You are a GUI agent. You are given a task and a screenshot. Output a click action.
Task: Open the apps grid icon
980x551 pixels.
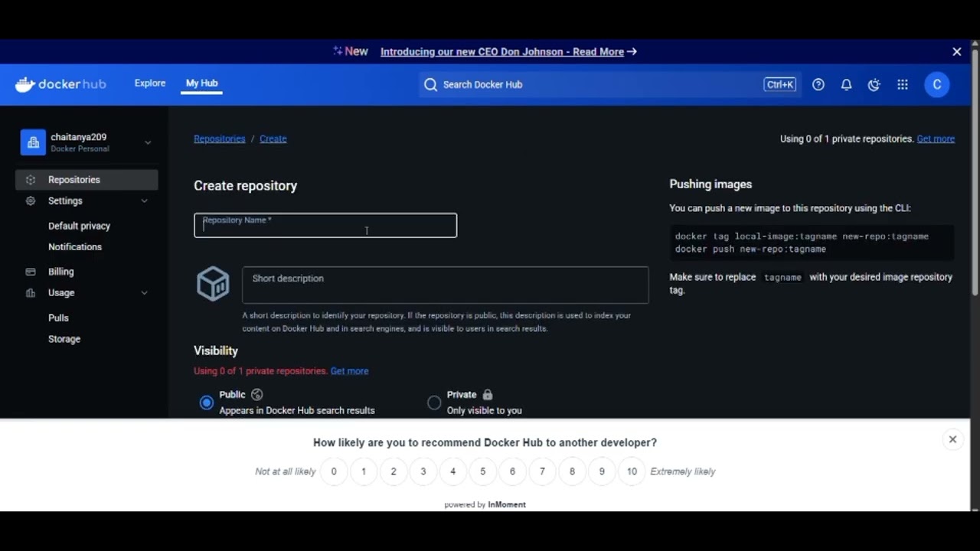pyautogui.click(x=903, y=85)
